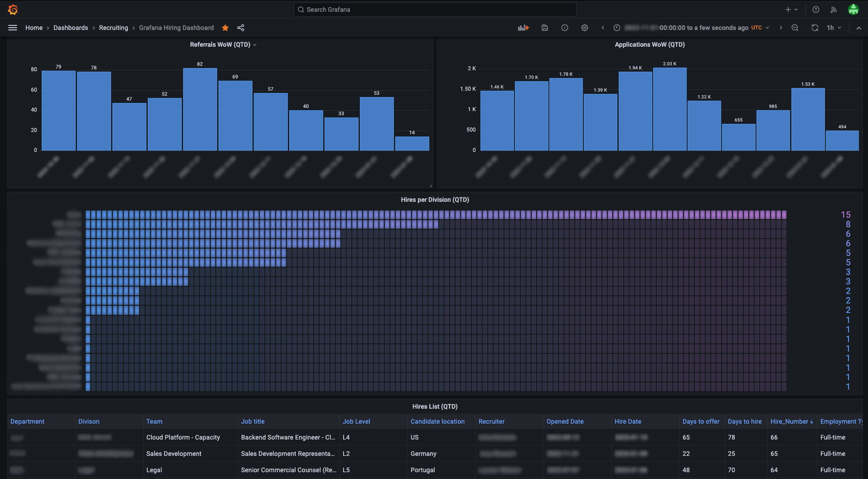The image size is (868, 479).
Task: Collapse the top dashboard controls chevron
Action: pyautogui.click(x=859, y=28)
